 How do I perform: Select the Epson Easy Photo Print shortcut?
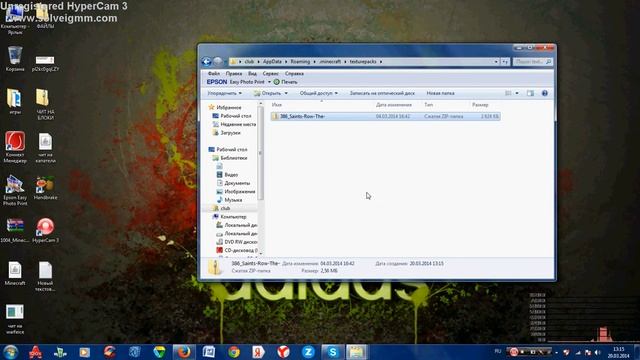pyautogui.click(x=15, y=190)
